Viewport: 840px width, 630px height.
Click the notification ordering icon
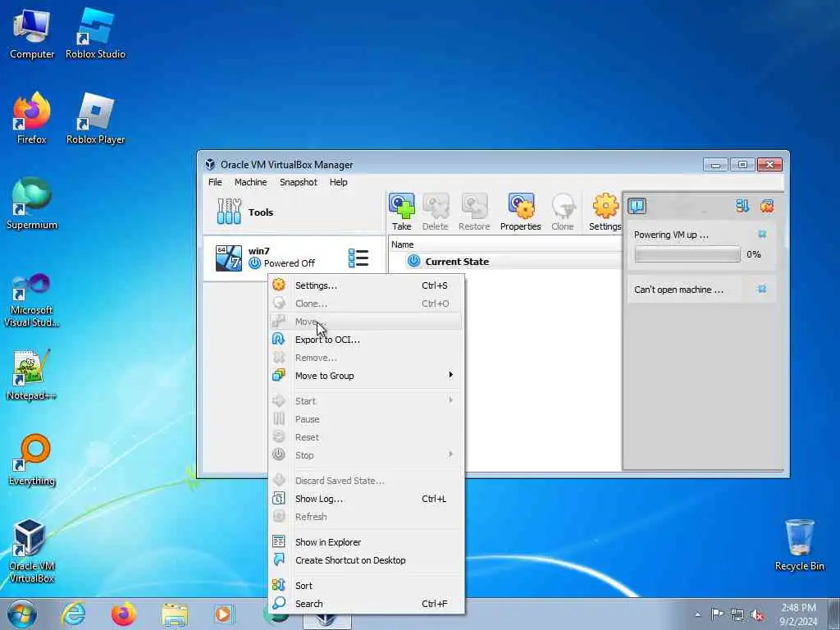(x=742, y=206)
